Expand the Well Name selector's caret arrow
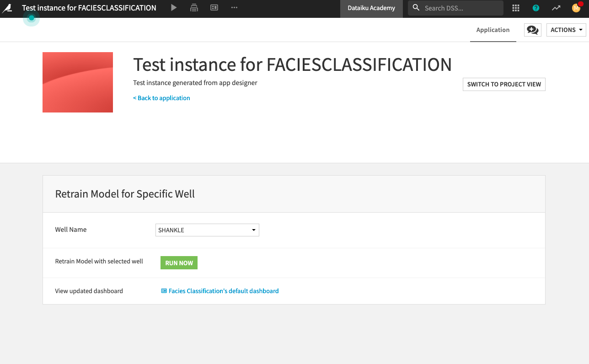The height and width of the screenshot is (364, 589). tap(253, 230)
